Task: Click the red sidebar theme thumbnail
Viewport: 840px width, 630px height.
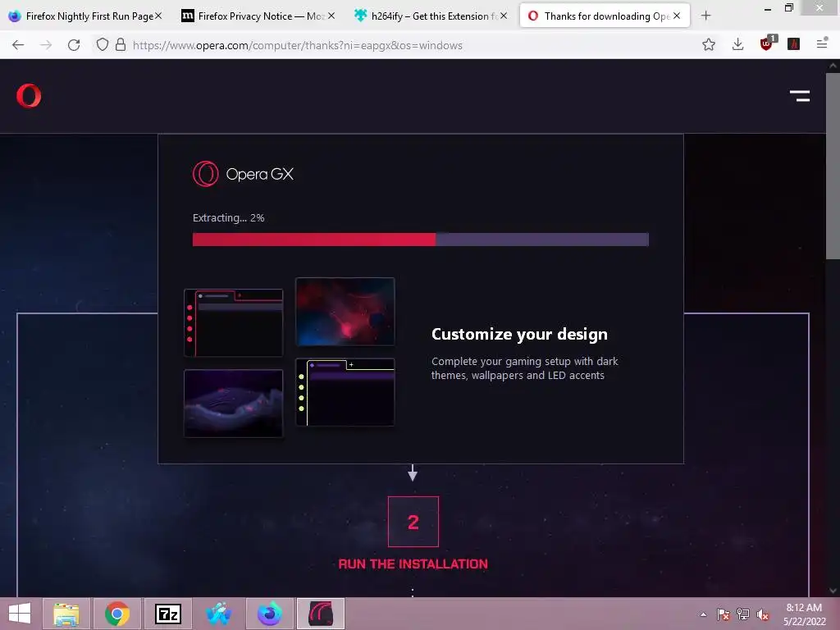Action: (x=234, y=322)
